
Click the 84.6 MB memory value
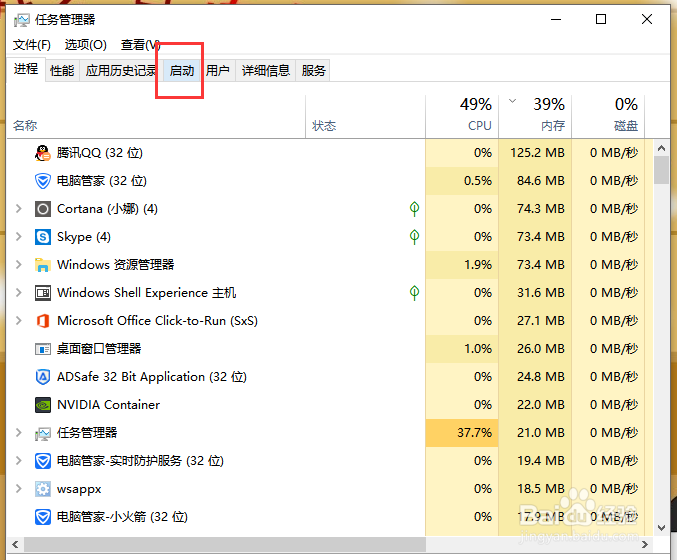point(541,181)
